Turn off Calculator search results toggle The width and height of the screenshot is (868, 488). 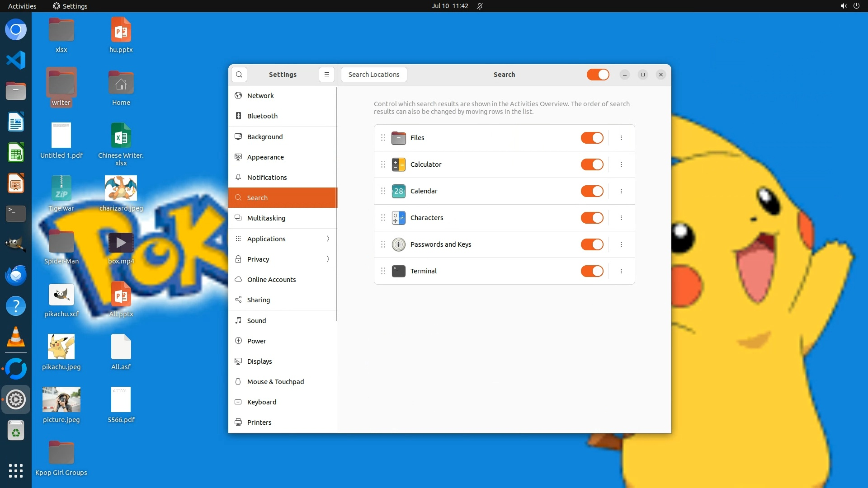pos(592,164)
